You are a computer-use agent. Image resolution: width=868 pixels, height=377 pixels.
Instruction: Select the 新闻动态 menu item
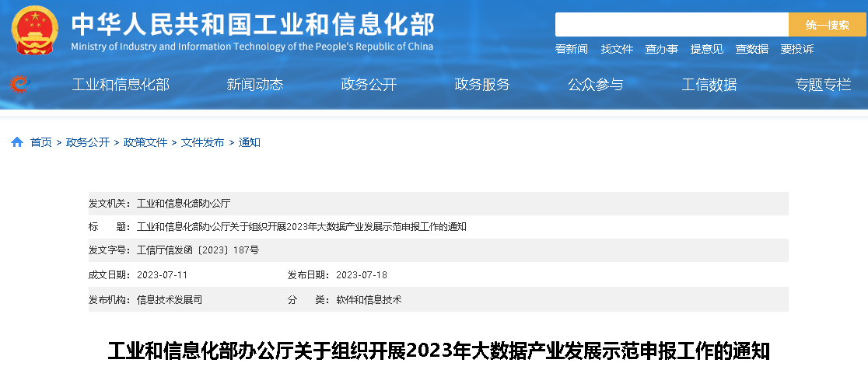[255, 85]
